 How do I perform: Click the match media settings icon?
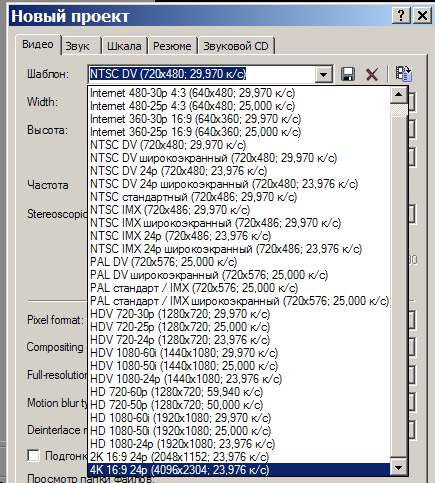pyautogui.click(x=403, y=74)
